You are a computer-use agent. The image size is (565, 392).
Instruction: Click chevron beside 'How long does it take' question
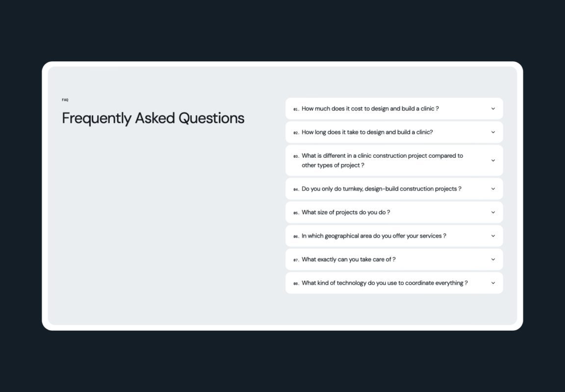pyautogui.click(x=493, y=132)
